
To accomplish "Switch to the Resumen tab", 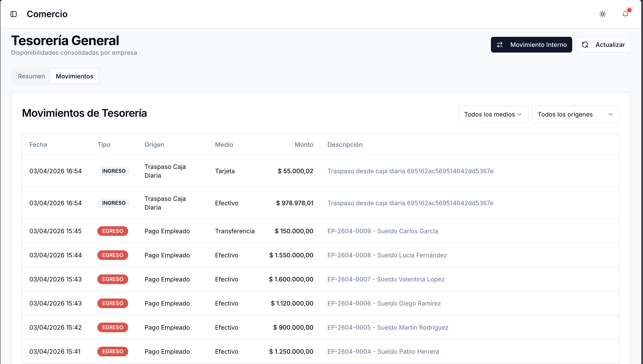I will (x=32, y=76).
